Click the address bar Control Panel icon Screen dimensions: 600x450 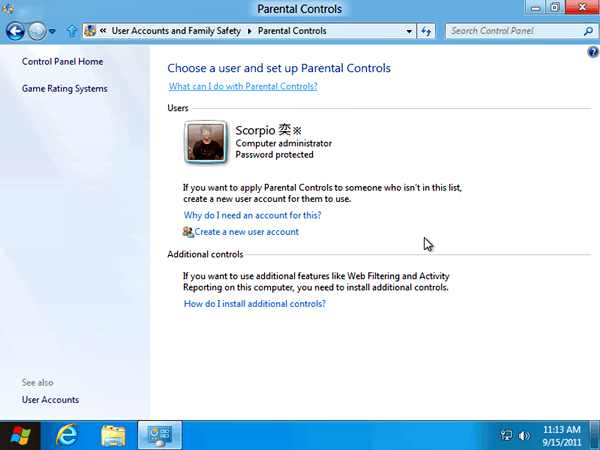[90, 31]
